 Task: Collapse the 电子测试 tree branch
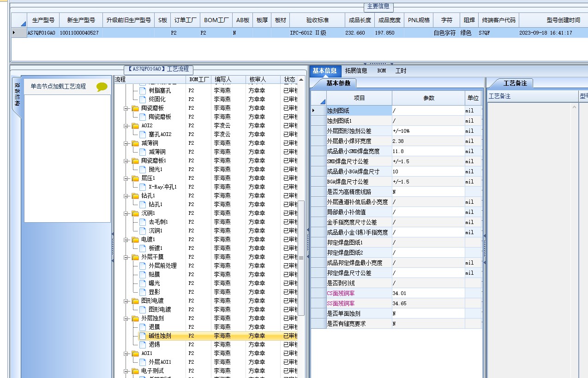coord(126,371)
